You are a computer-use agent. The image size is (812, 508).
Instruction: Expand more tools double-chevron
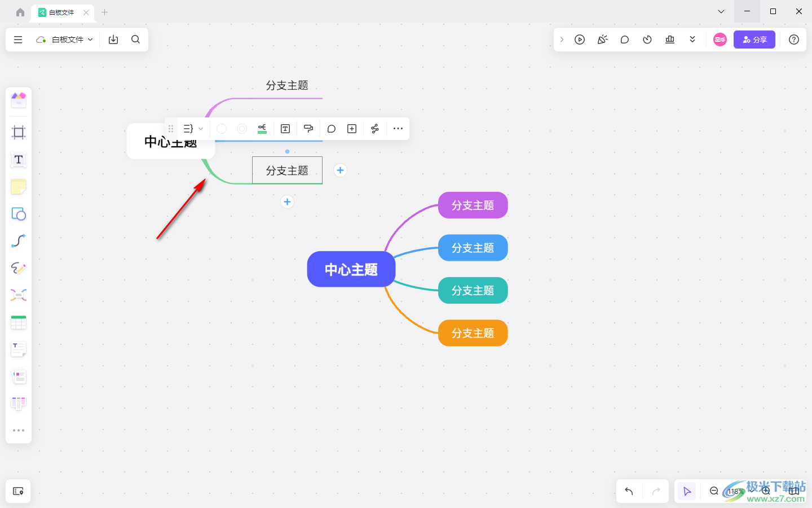pos(692,40)
